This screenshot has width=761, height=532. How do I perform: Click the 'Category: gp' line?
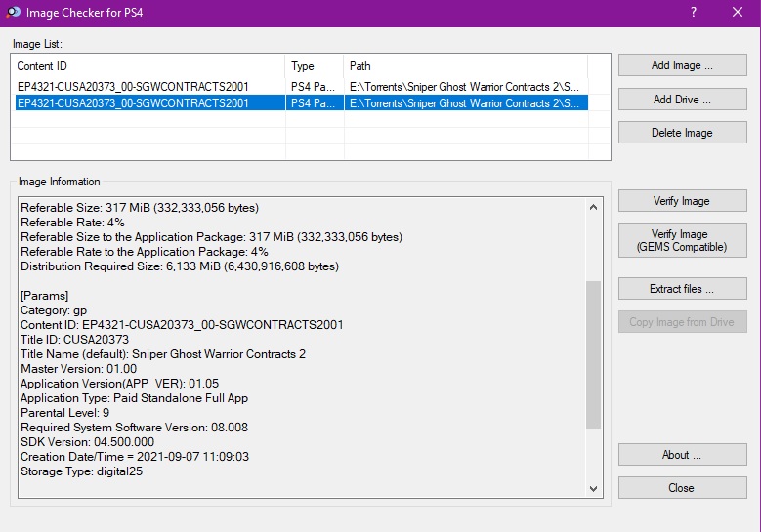(x=54, y=309)
